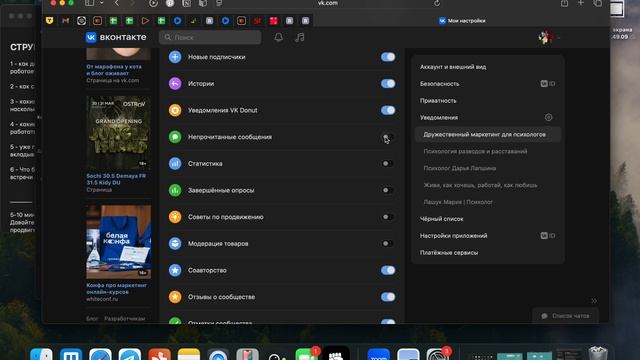Open the notifications bell in VK header
Screen dimensions: 640x360
coord(278,38)
